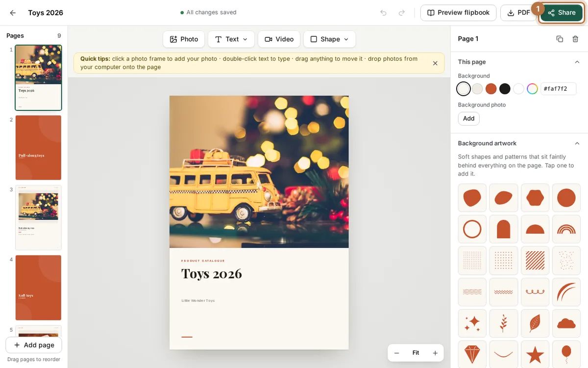This screenshot has height=368, width=588.
Task: Add the balloon background artwork
Action: pos(566,354)
